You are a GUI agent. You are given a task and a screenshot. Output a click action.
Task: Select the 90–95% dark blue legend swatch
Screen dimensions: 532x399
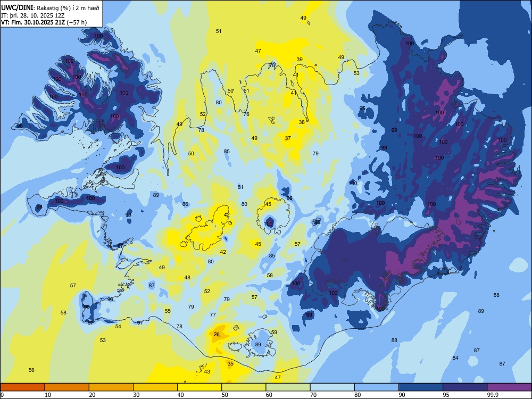pyautogui.click(x=421, y=387)
